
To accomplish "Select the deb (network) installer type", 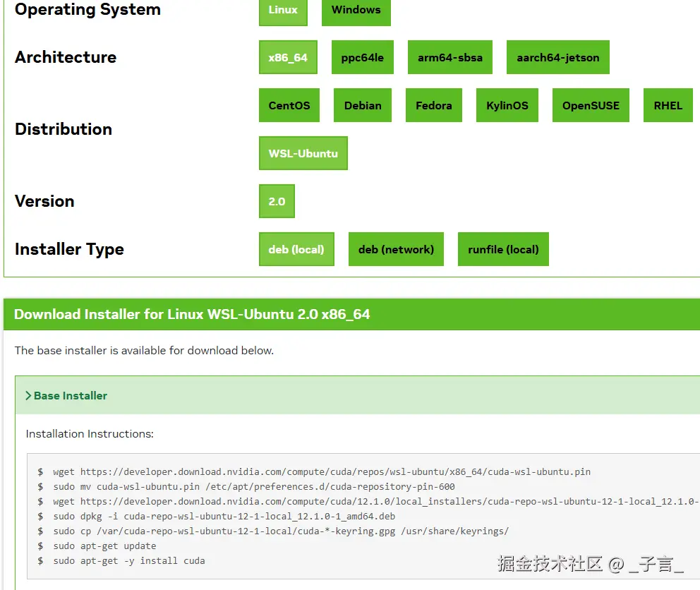I will 396,249.
